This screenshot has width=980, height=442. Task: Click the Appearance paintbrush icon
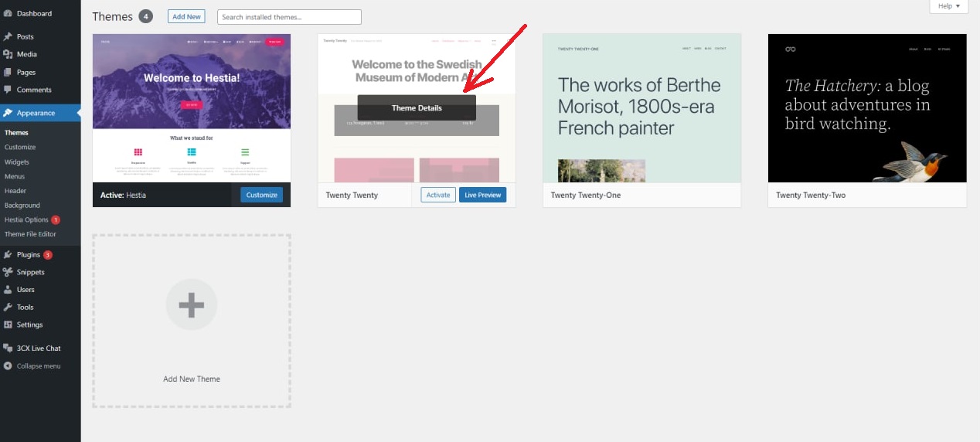pyautogui.click(x=8, y=113)
